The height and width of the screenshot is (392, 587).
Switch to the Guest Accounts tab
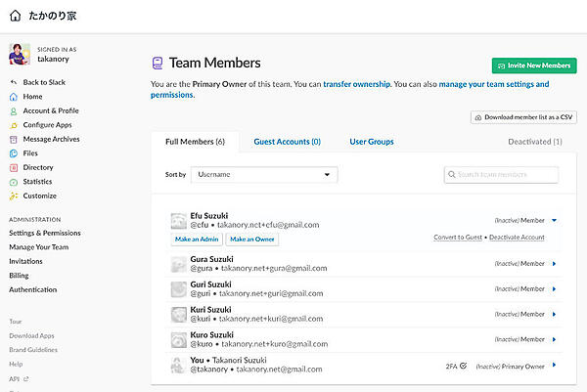pos(287,142)
